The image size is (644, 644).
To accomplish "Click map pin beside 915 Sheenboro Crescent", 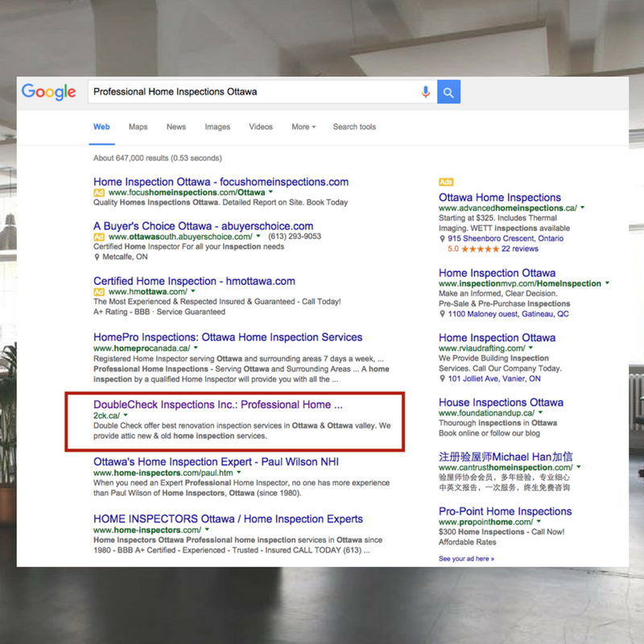I will pyautogui.click(x=442, y=239).
